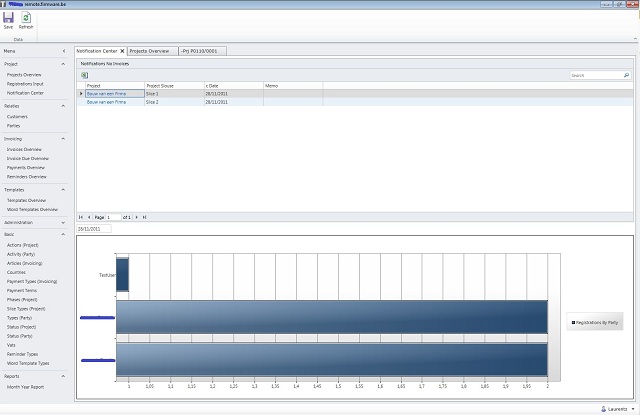Open Notification Center from sidebar
Viewport: 640px width, 415px height.
click(x=25, y=93)
